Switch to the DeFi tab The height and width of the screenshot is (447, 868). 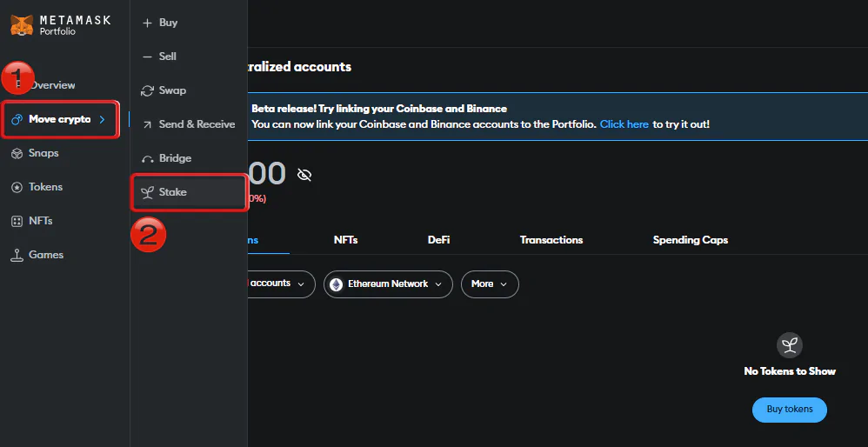pos(438,240)
